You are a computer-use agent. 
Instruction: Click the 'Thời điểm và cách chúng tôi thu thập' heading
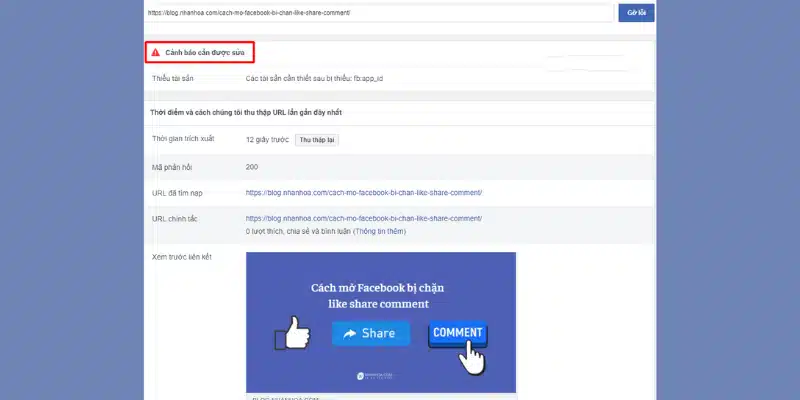tap(246, 113)
